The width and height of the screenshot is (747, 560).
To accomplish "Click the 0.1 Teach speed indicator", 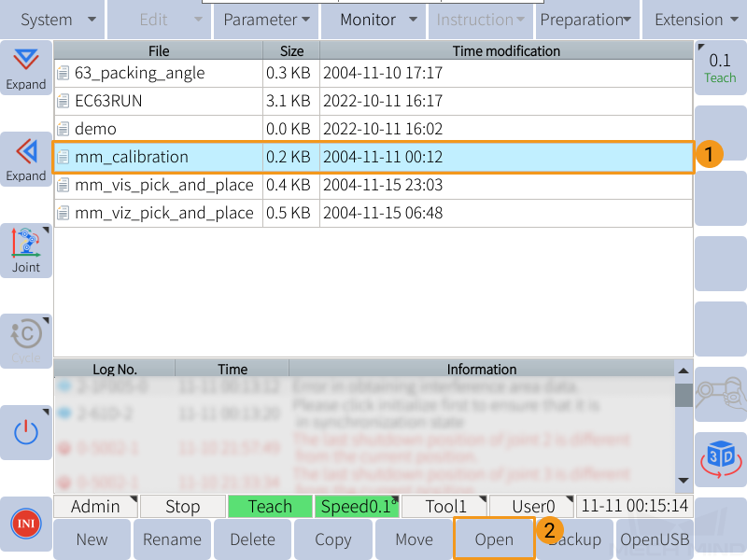I will [x=720, y=67].
